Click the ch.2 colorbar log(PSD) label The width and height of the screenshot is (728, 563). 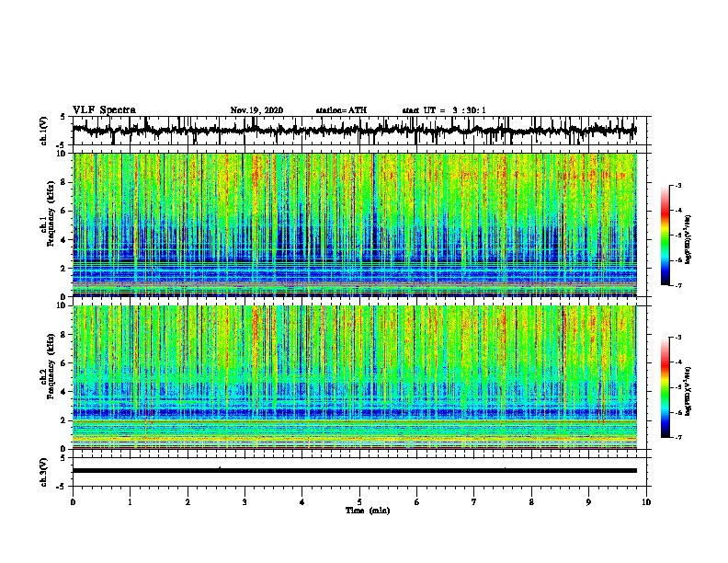tap(688, 391)
